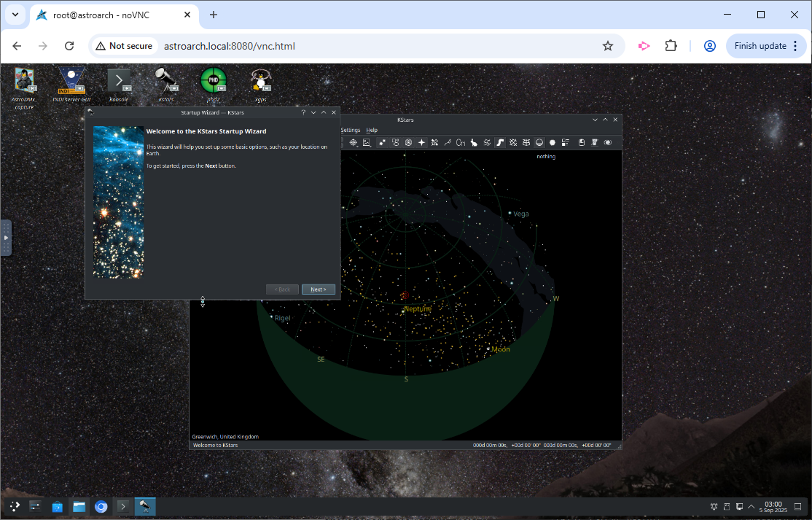This screenshot has width=812, height=520.
Task: Bookmark this page with star icon
Action: click(x=607, y=46)
